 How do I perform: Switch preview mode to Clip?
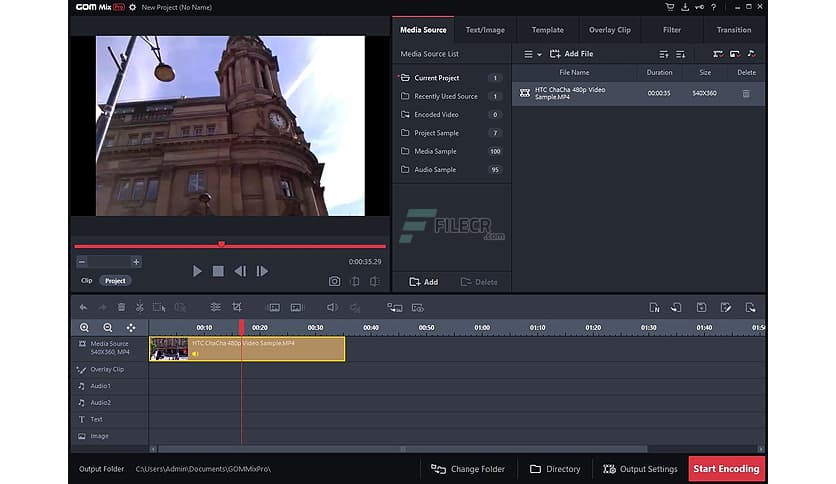point(86,280)
